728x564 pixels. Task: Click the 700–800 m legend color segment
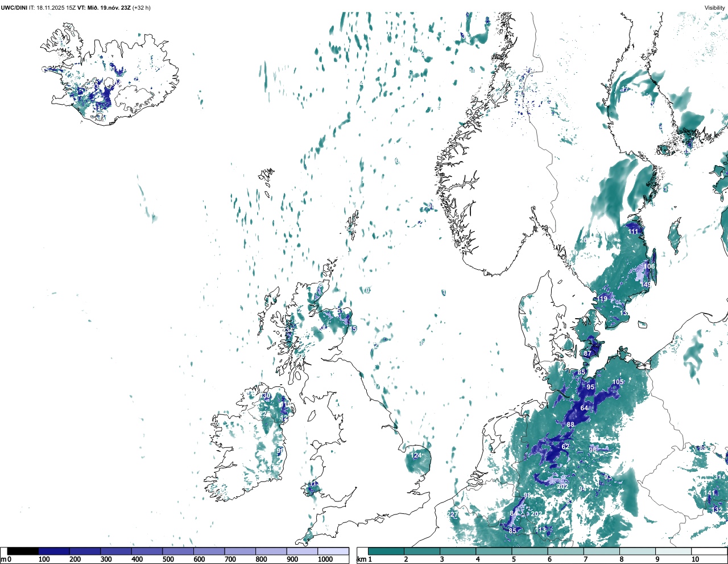240,551
